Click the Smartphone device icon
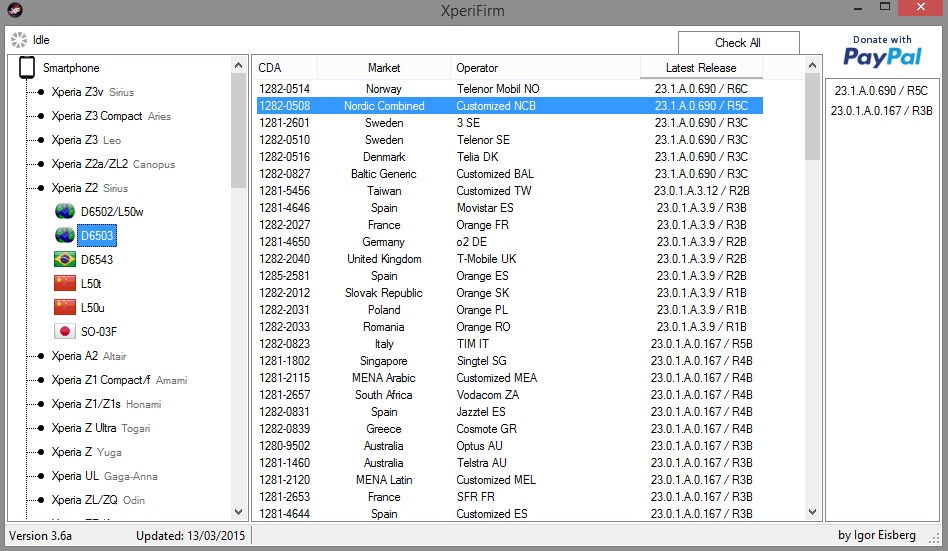Screen dimensions: 948x551 [27, 68]
